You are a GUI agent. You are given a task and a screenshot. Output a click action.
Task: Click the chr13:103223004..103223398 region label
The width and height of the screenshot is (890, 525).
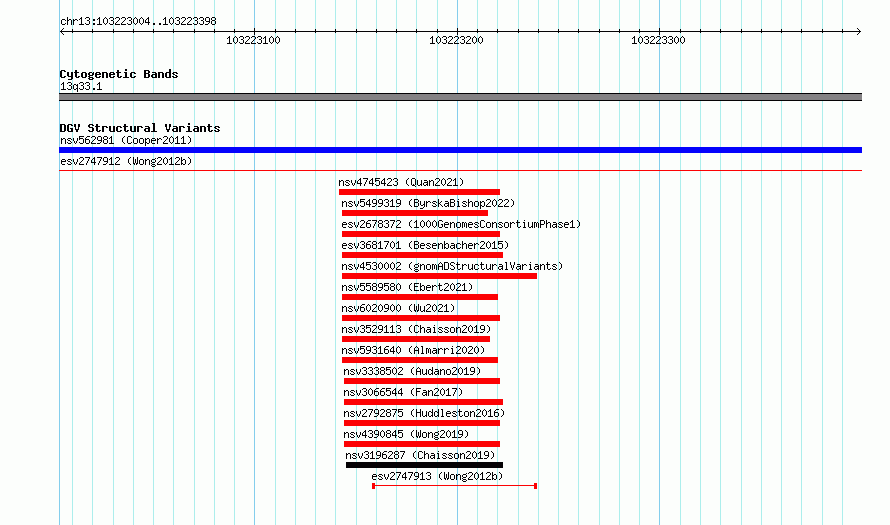click(138, 22)
